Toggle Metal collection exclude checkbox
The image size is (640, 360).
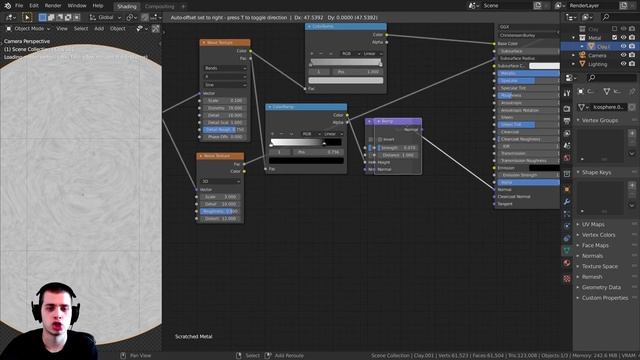click(x=615, y=38)
